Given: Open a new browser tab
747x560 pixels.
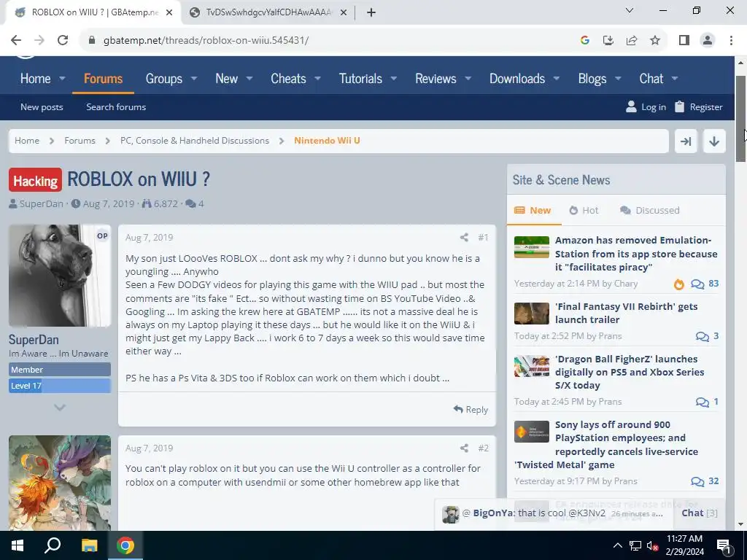Looking at the screenshot, I should (371, 12).
